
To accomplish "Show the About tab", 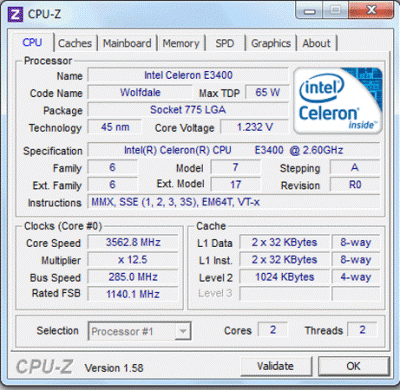I will (x=317, y=43).
